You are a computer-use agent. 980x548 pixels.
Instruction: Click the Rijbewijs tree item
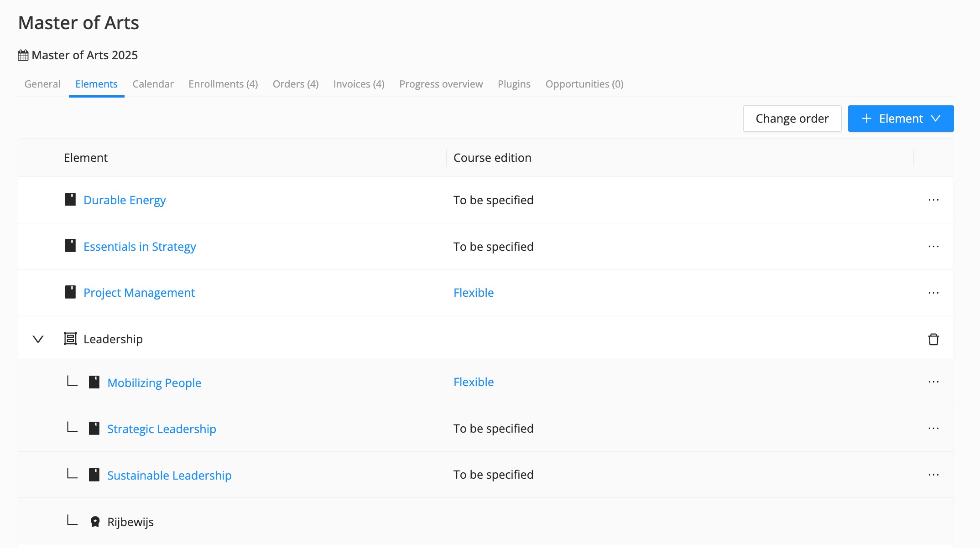130,522
